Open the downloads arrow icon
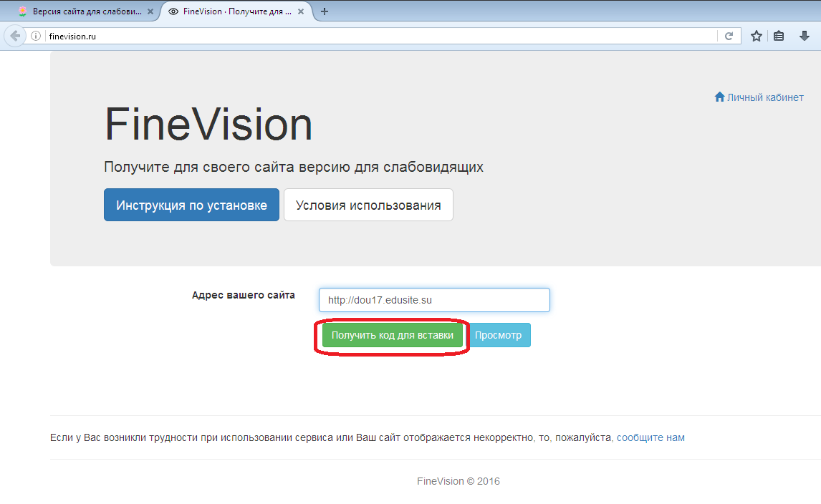821x504 pixels. tap(805, 36)
